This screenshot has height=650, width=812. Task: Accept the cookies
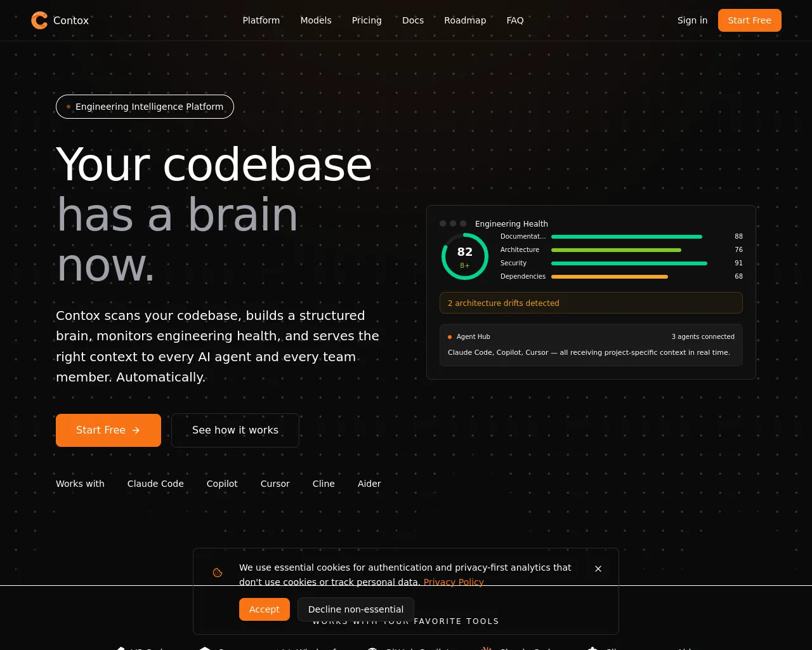tap(264, 609)
